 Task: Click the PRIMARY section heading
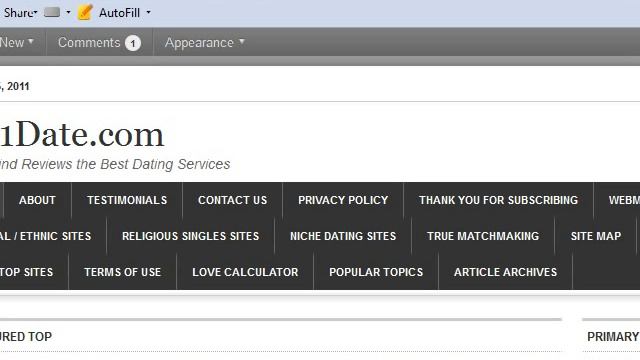613,337
